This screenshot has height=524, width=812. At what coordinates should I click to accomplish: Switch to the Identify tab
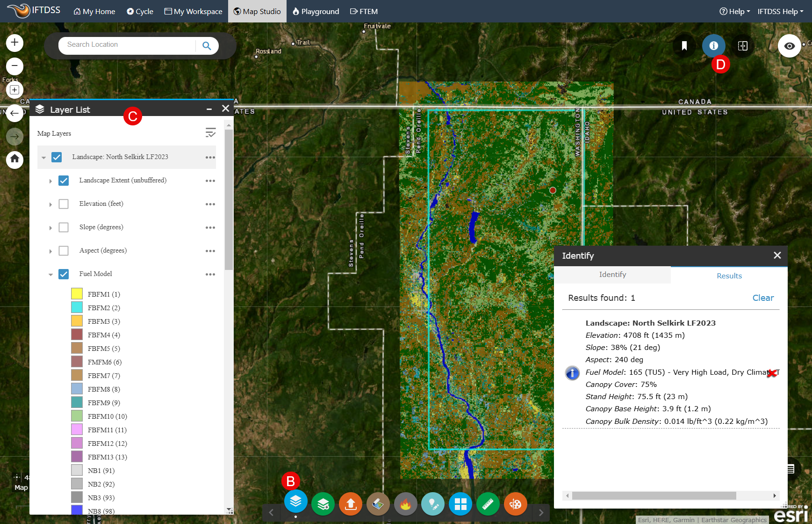(612, 275)
